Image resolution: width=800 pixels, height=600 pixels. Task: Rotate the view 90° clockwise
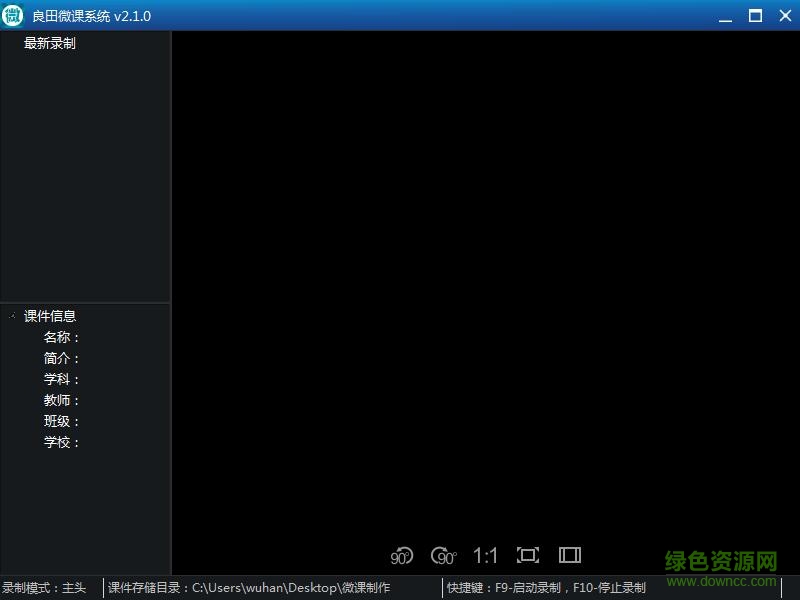[x=443, y=556]
